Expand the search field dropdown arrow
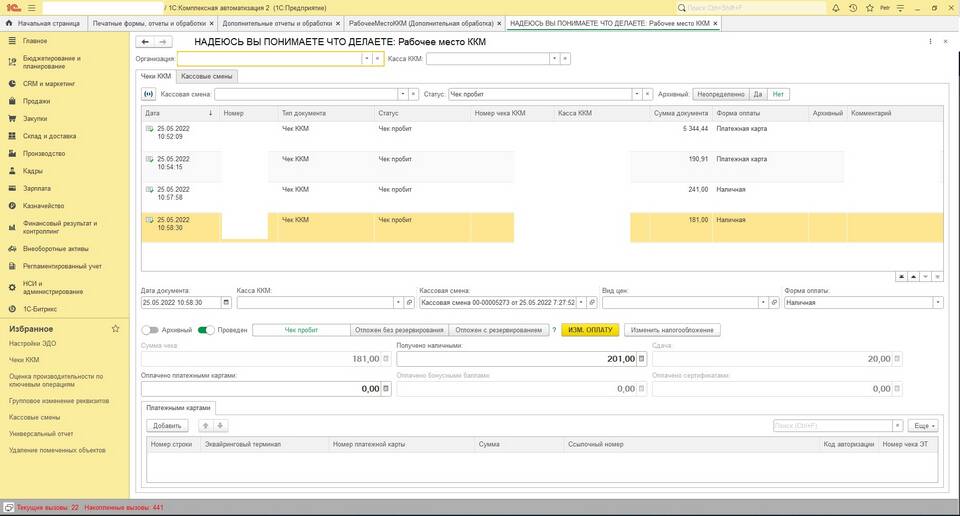 (x=898, y=425)
